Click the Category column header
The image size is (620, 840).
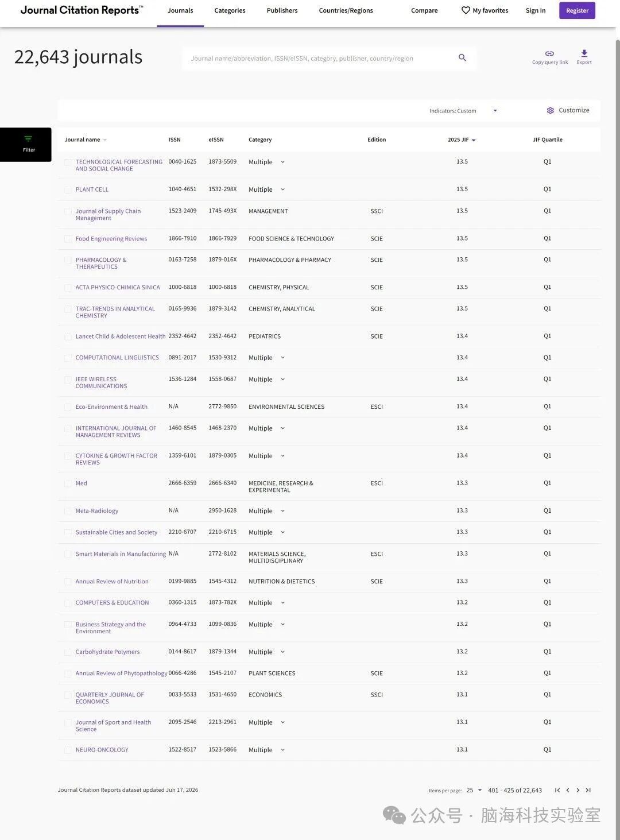(260, 140)
